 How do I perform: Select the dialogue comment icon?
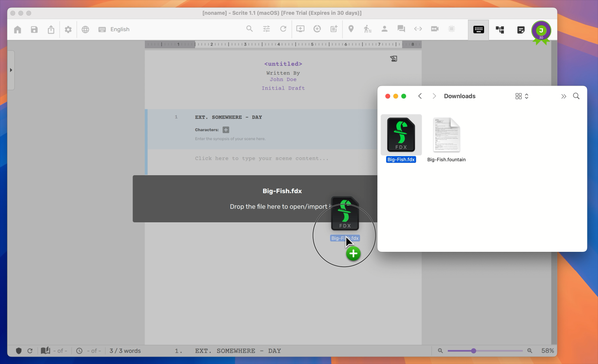401,29
